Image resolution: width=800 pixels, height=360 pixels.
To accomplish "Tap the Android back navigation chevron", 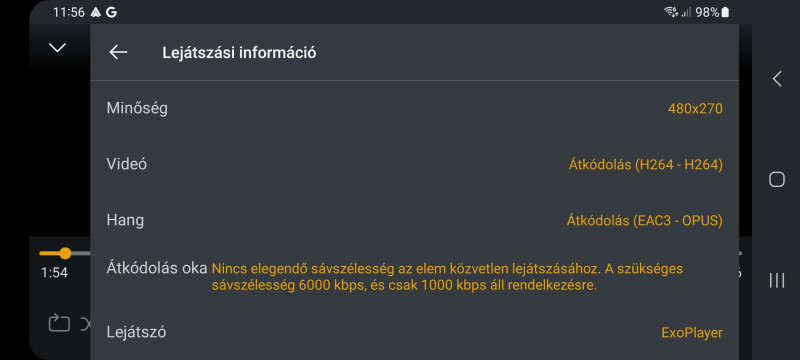I will 777,79.
